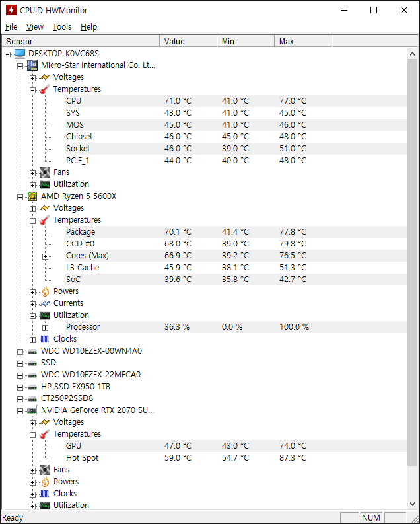Collapse the AMD Ryzen Temperatures node
Viewport: 420px width, 524px height.
[x=32, y=220]
